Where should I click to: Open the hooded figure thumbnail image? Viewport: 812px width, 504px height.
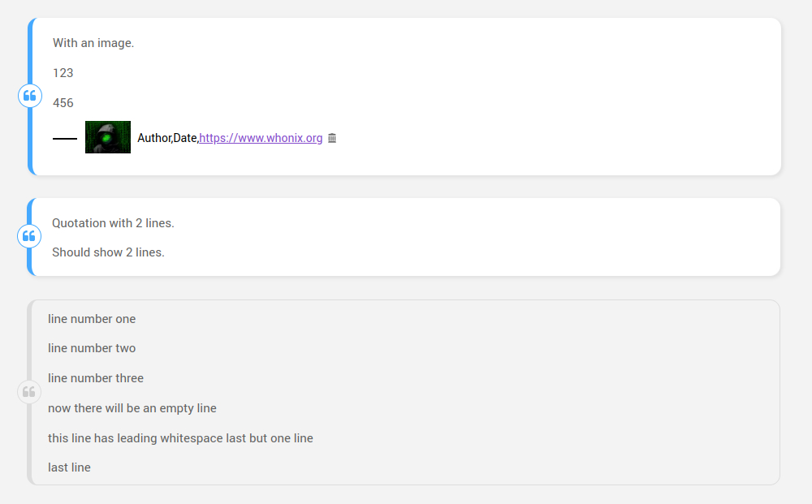[x=108, y=137]
